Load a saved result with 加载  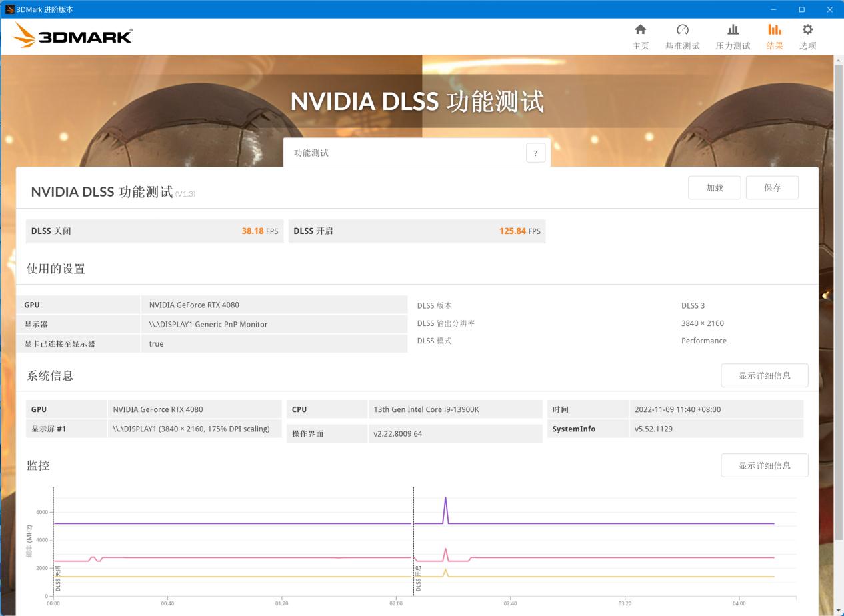tap(714, 187)
